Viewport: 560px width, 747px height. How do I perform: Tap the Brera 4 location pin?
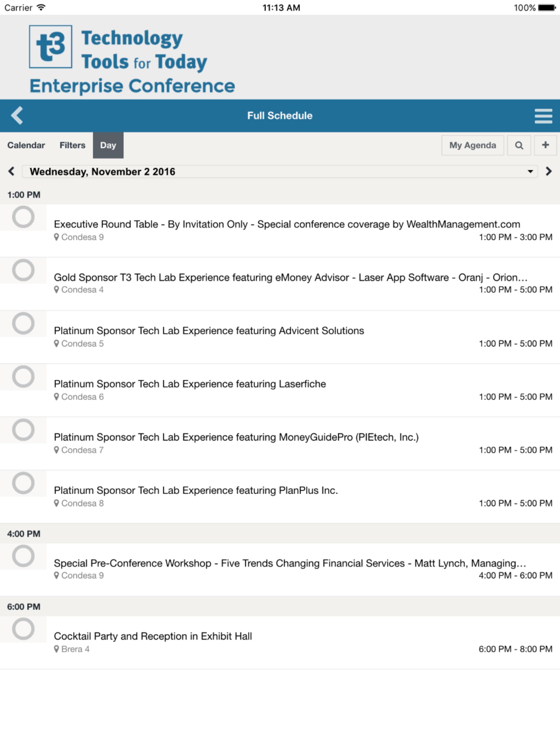(x=56, y=649)
